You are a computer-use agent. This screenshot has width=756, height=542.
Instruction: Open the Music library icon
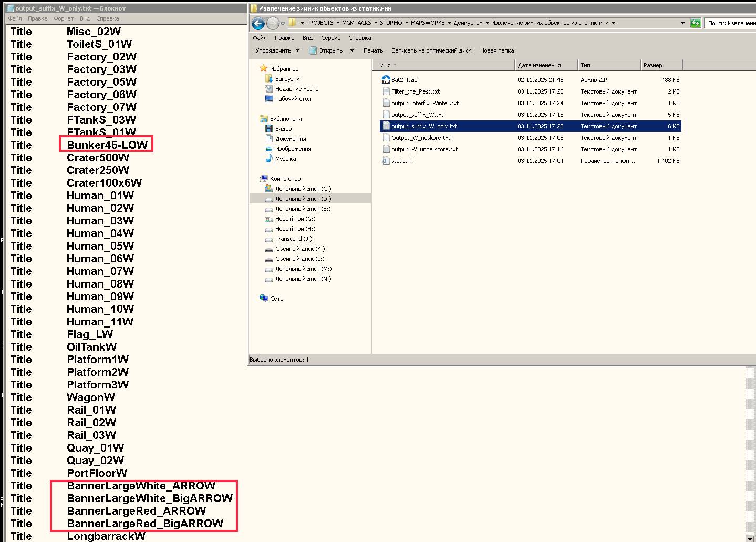point(269,159)
